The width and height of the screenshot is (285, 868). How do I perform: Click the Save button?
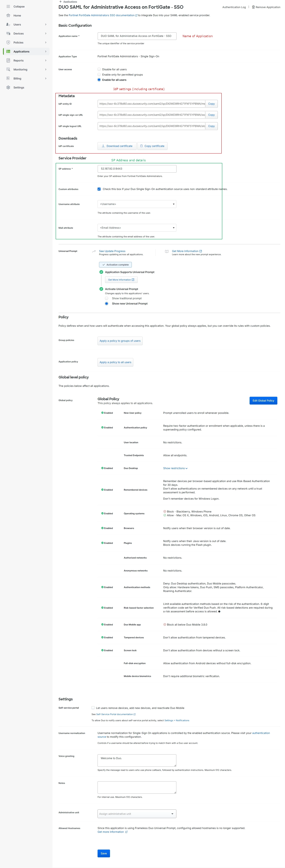104,853
